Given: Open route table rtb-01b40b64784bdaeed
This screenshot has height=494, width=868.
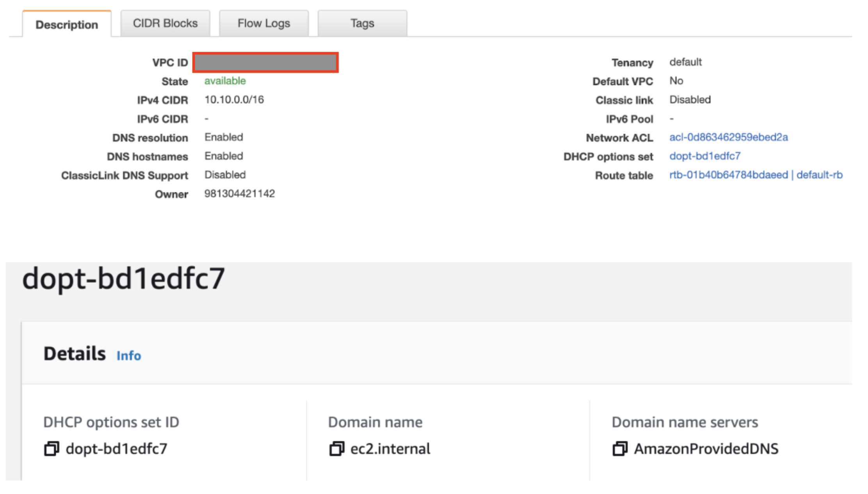Looking at the screenshot, I should click(x=727, y=175).
